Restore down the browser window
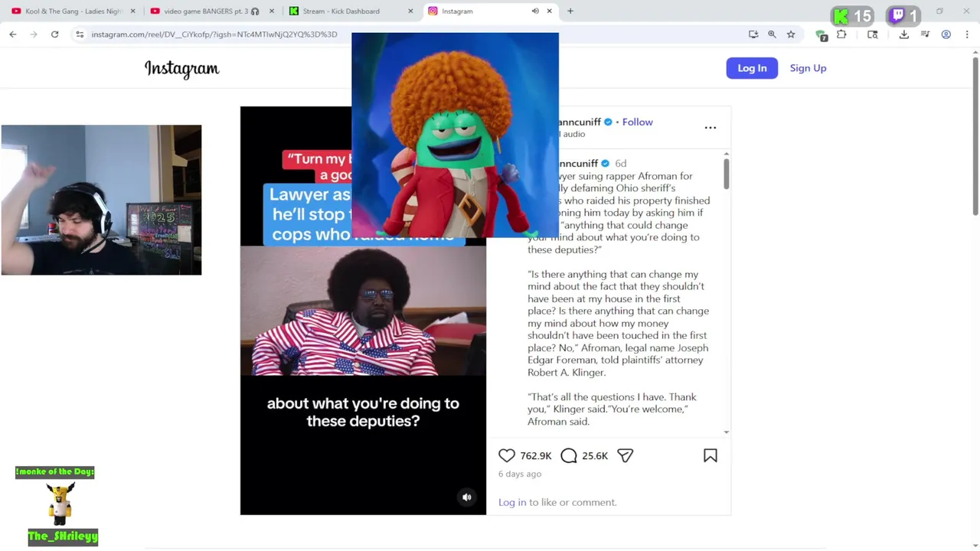 tap(939, 11)
